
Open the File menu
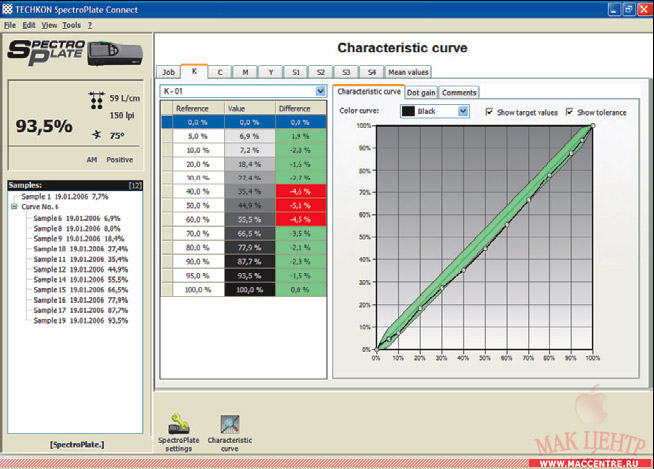point(10,25)
